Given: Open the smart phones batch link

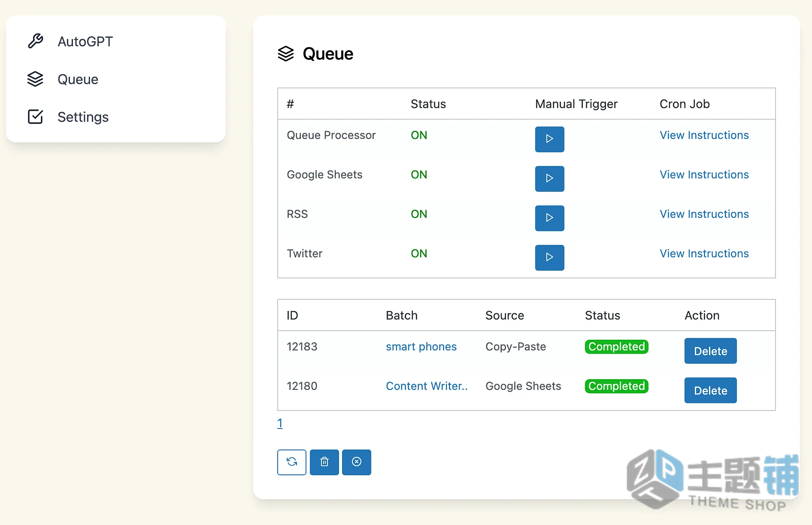Looking at the screenshot, I should pyautogui.click(x=421, y=347).
